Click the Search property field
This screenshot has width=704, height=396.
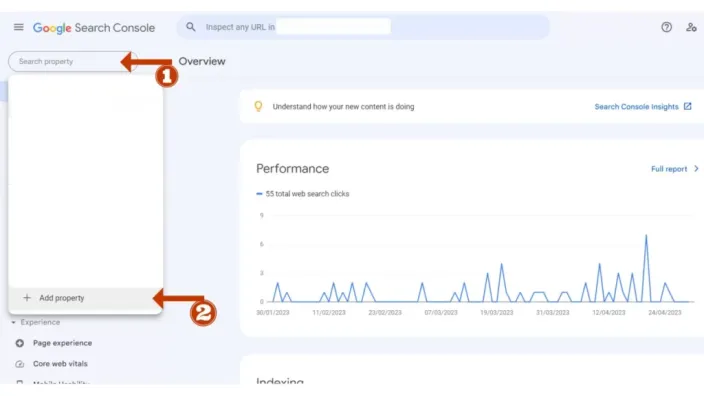click(x=72, y=62)
